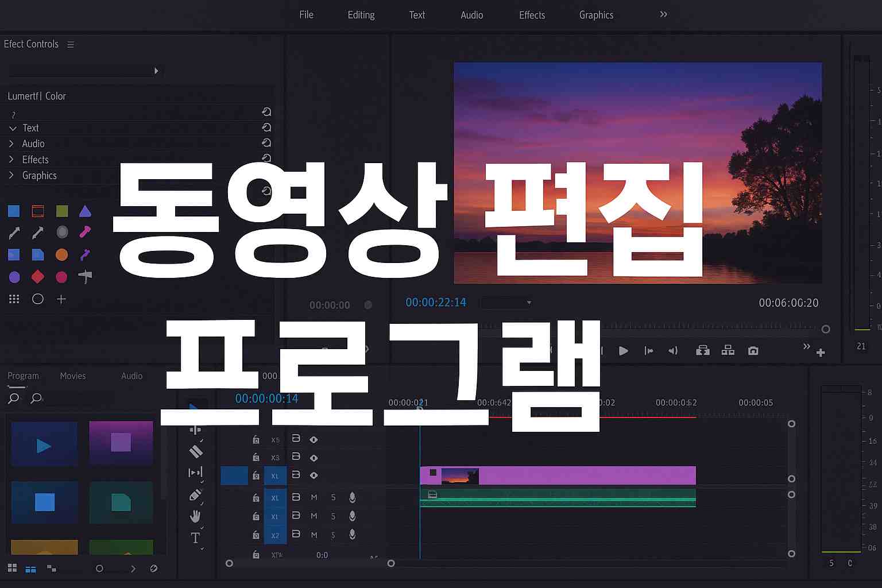Viewport: 882px width, 588px height.
Task: Collapse the Text section in Effect Controls
Action: (x=13, y=128)
